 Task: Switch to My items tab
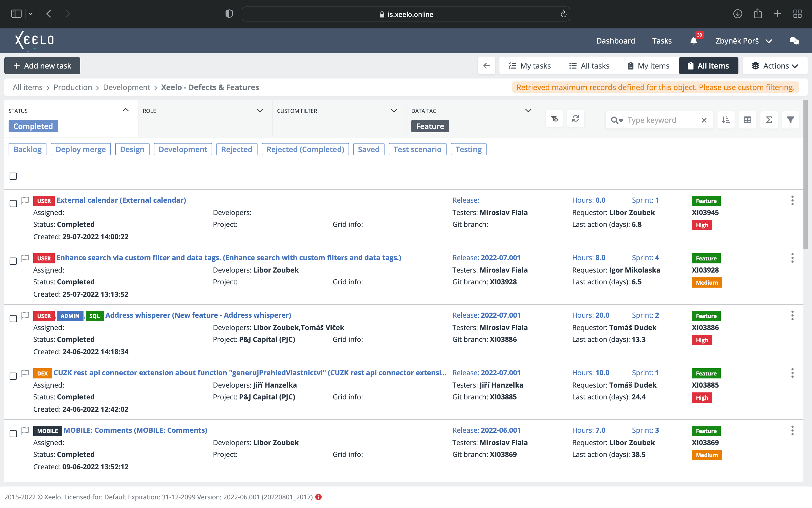[x=648, y=66]
